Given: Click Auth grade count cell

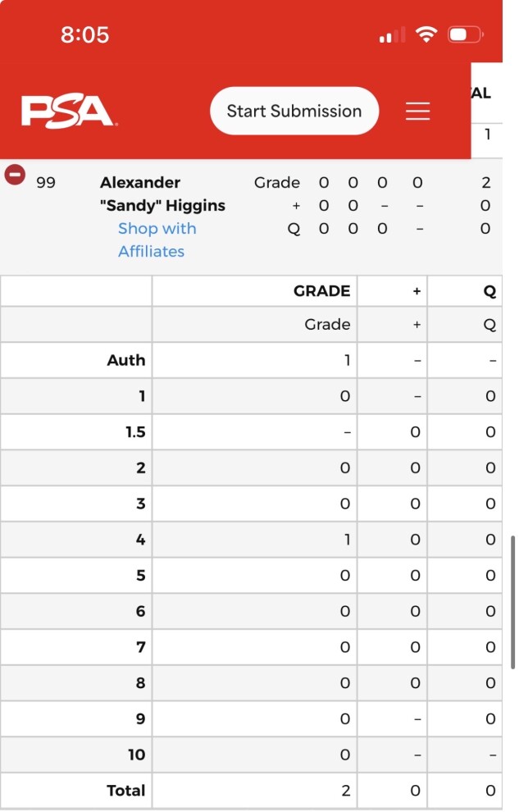Looking at the screenshot, I should [x=346, y=360].
